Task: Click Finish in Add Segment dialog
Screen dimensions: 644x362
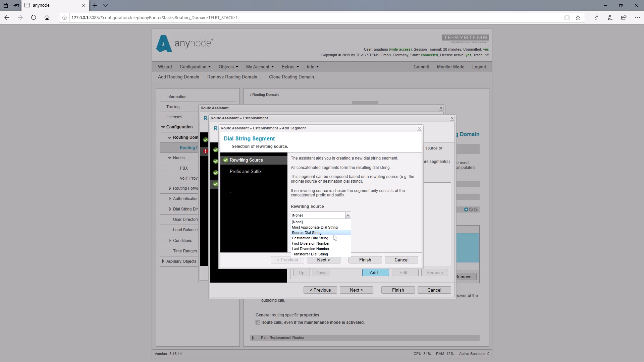Action: [x=365, y=260]
